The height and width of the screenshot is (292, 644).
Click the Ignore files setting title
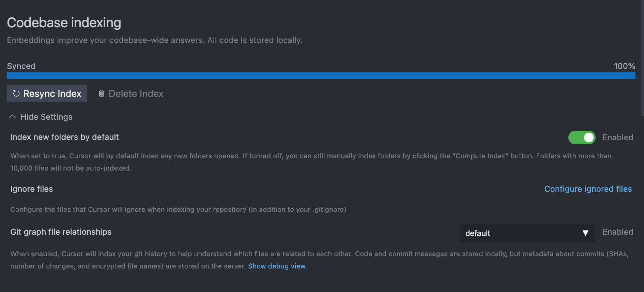[x=32, y=189]
